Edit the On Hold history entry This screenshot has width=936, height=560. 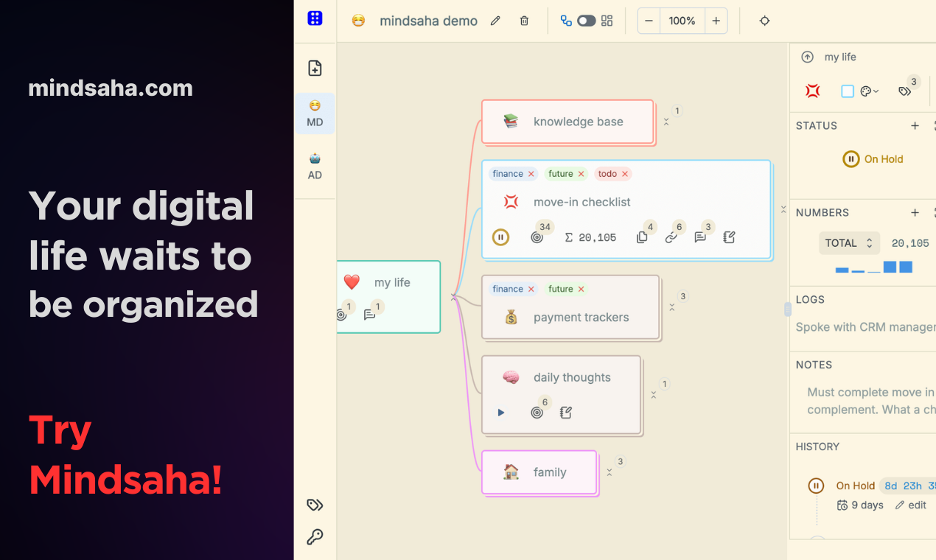pos(911,505)
